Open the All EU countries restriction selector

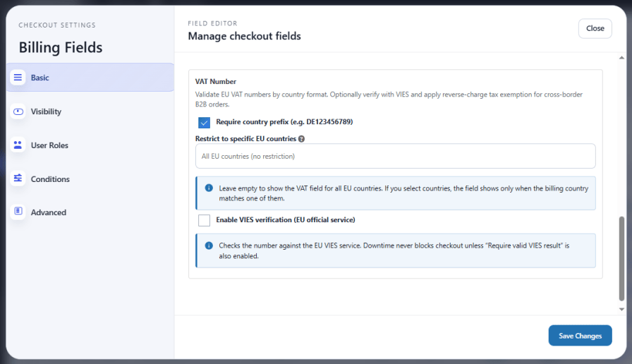pos(396,156)
